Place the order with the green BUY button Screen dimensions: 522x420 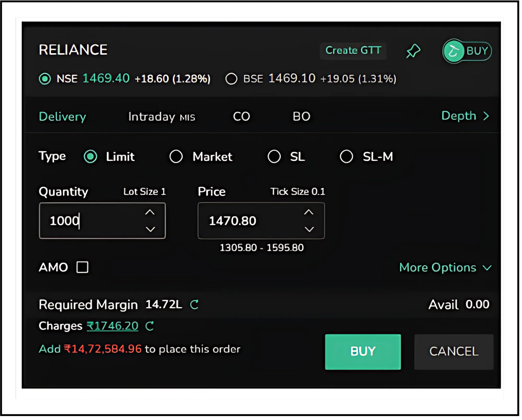[x=363, y=352]
